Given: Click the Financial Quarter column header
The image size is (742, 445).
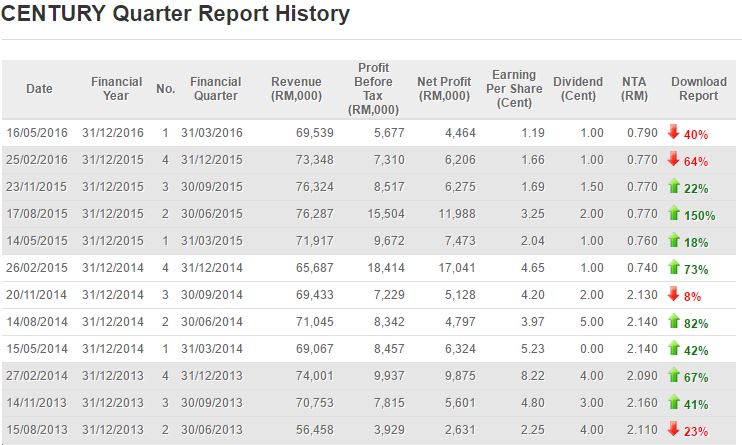Looking at the screenshot, I should click(216, 89).
